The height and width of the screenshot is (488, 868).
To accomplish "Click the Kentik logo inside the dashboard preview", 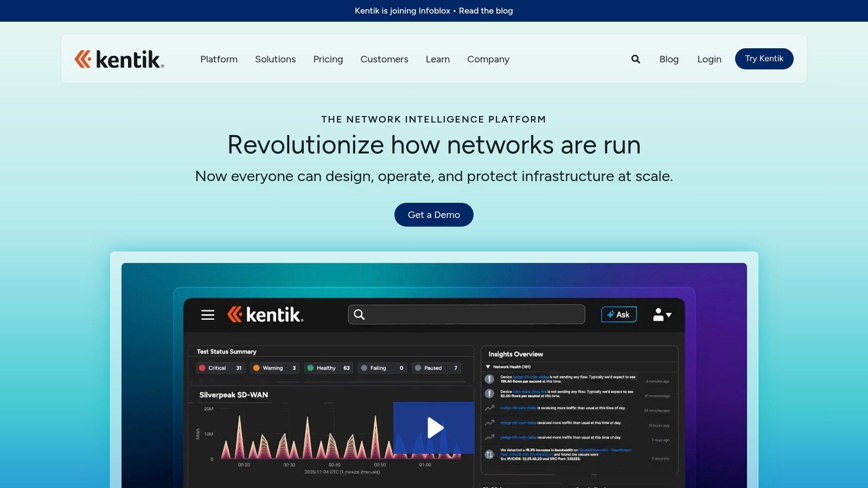I will 265,314.
